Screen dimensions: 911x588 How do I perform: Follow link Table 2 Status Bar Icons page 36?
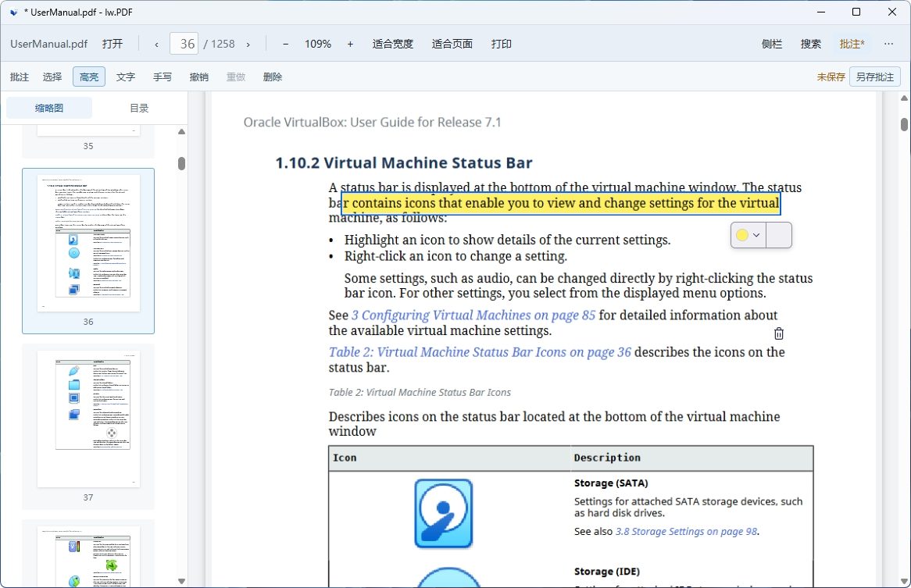[480, 352]
